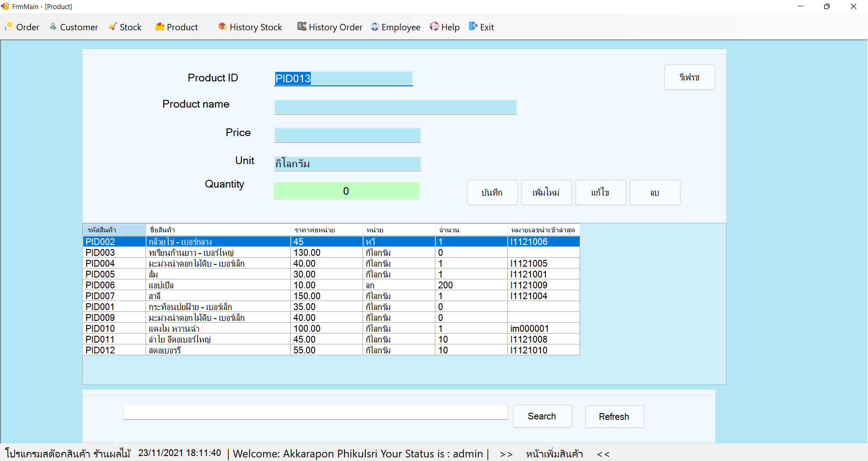
Task: Click the เพิ่มใหม่ add new button
Action: click(x=546, y=193)
